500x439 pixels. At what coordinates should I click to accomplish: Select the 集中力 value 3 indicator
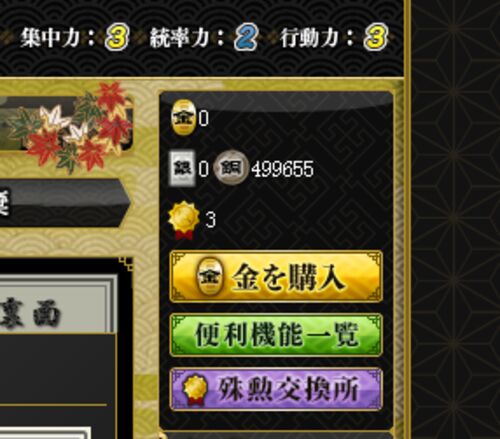pyautogui.click(x=117, y=37)
